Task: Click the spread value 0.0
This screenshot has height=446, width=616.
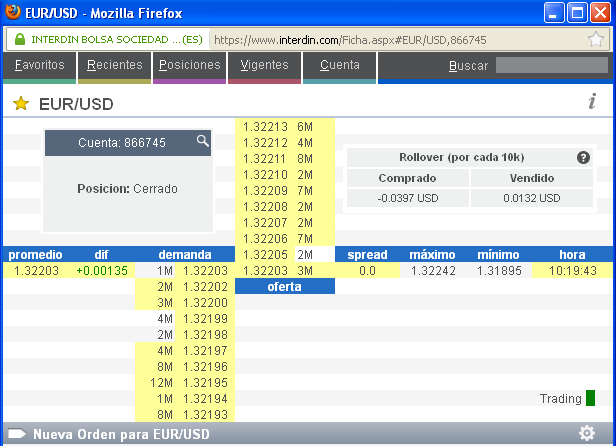Action: coord(367,271)
